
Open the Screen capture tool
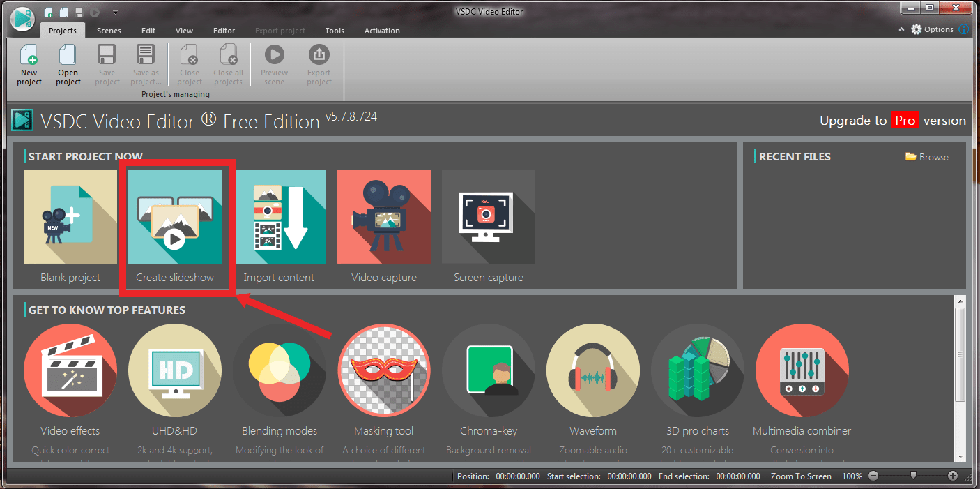(x=488, y=217)
